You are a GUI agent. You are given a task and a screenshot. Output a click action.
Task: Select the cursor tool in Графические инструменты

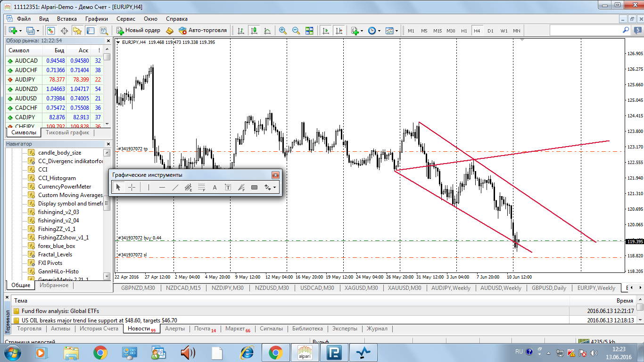pos(118,187)
